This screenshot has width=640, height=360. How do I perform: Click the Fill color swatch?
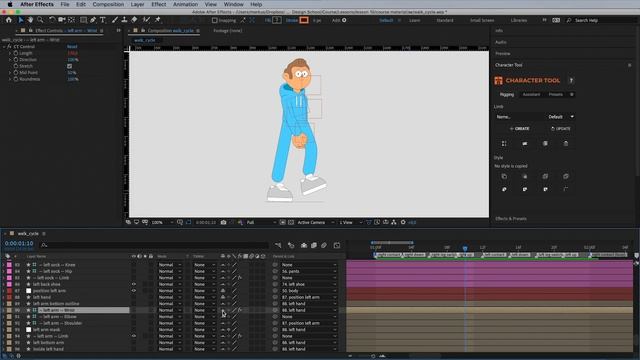tap(277, 20)
